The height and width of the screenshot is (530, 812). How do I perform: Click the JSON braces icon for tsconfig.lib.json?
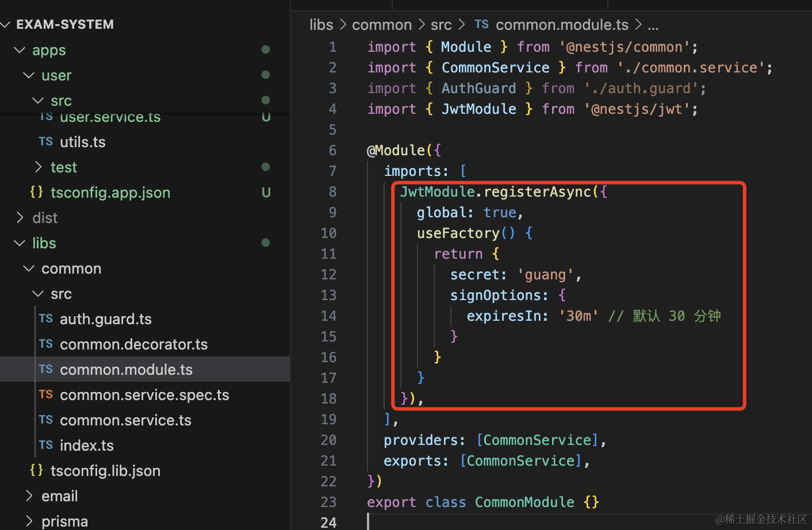36,470
